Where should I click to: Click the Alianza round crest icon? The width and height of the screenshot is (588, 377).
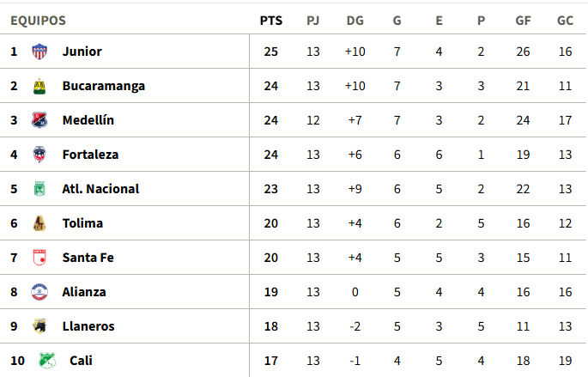39,292
